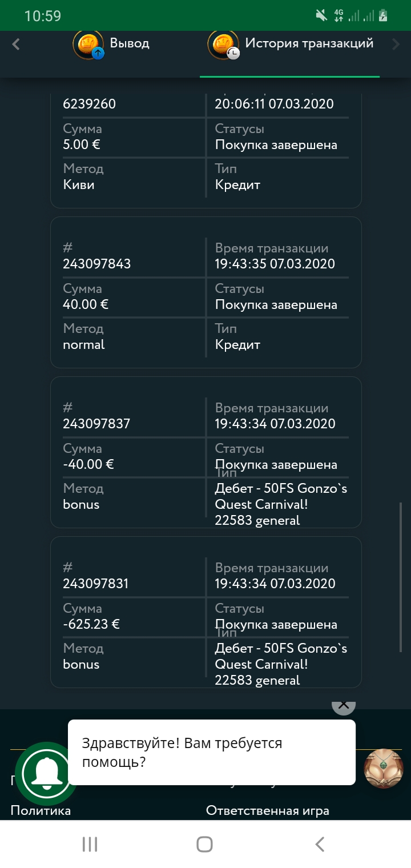Close the help chat popup
Image resolution: width=411 pixels, height=868 pixels.
[344, 705]
